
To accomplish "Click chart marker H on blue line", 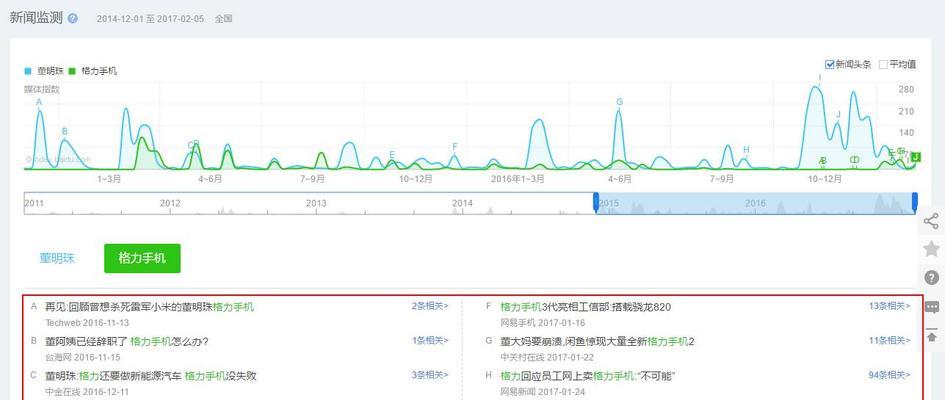I will (746, 149).
